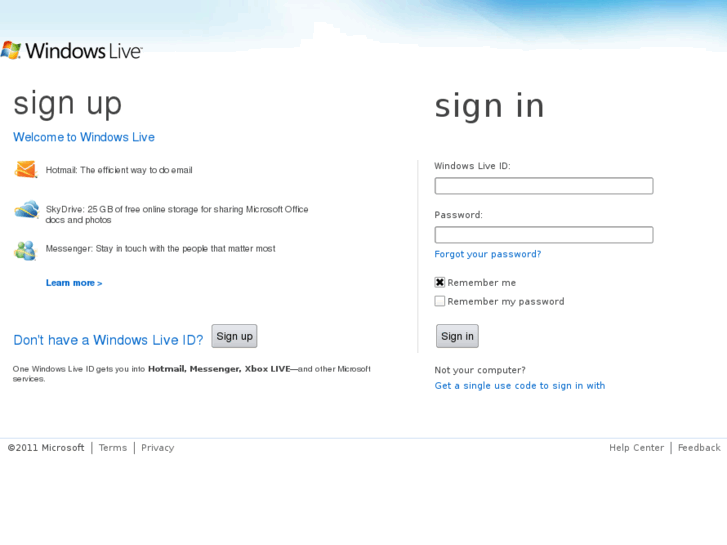This screenshot has width=727, height=545.
Task: Open the Forgot your password link
Action: pos(488,254)
